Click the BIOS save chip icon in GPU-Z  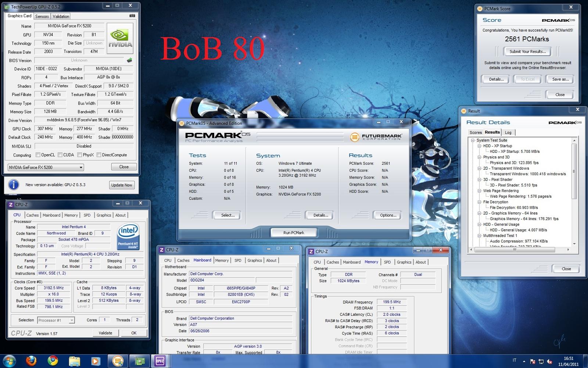pyautogui.click(x=129, y=60)
